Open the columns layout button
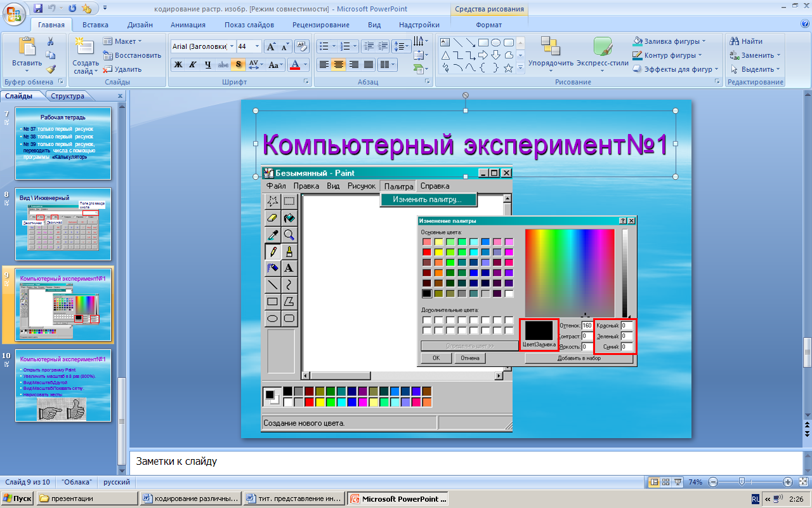Viewport: 812px width, 508px height. (x=387, y=65)
